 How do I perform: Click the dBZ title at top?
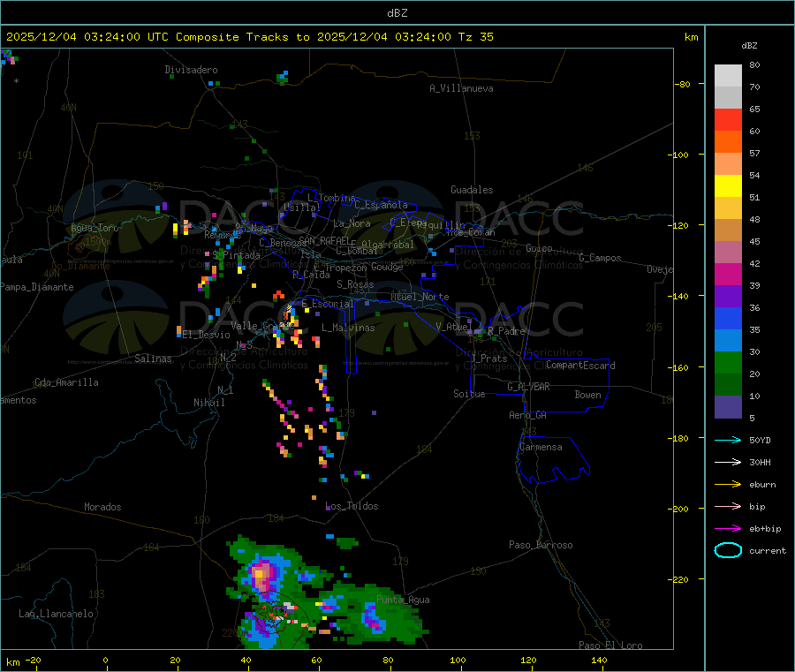(x=397, y=12)
